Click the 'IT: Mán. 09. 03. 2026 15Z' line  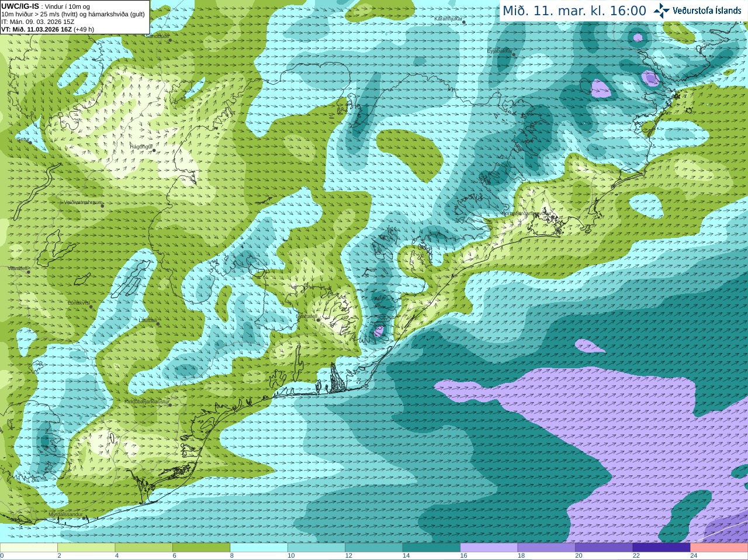[38, 22]
